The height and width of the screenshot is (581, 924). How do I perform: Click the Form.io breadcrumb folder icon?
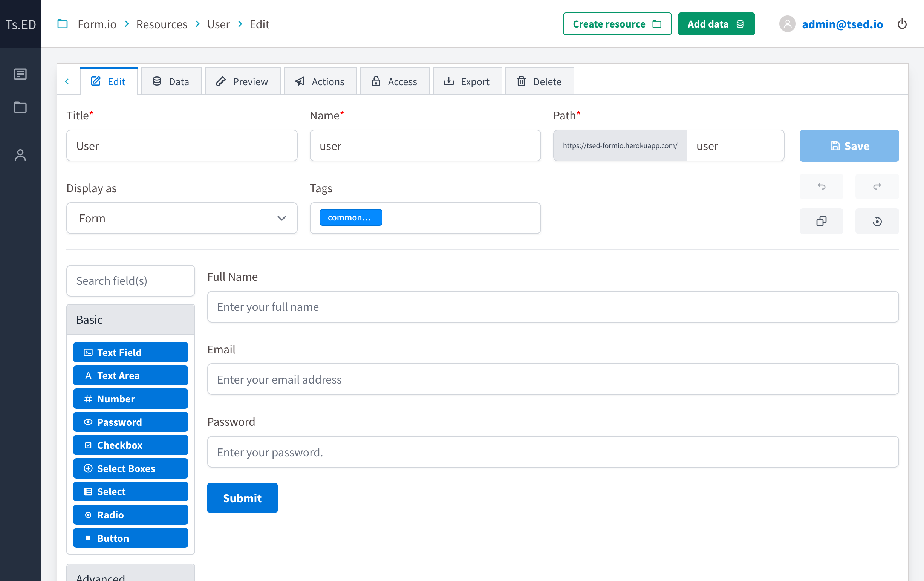(x=63, y=24)
